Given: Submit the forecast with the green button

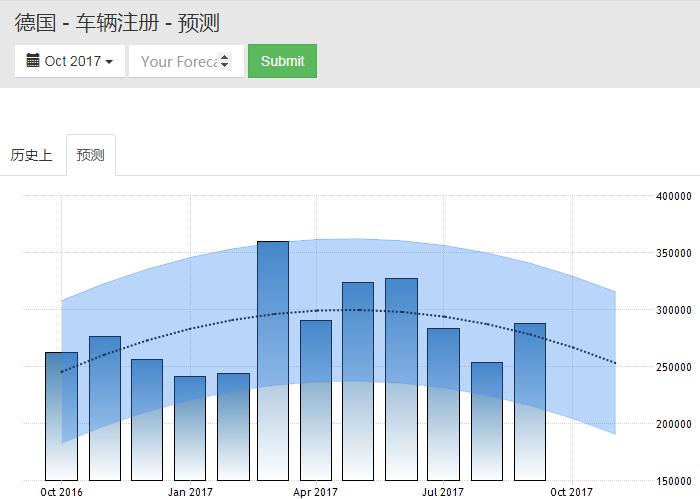Looking at the screenshot, I should pos(283,61).
